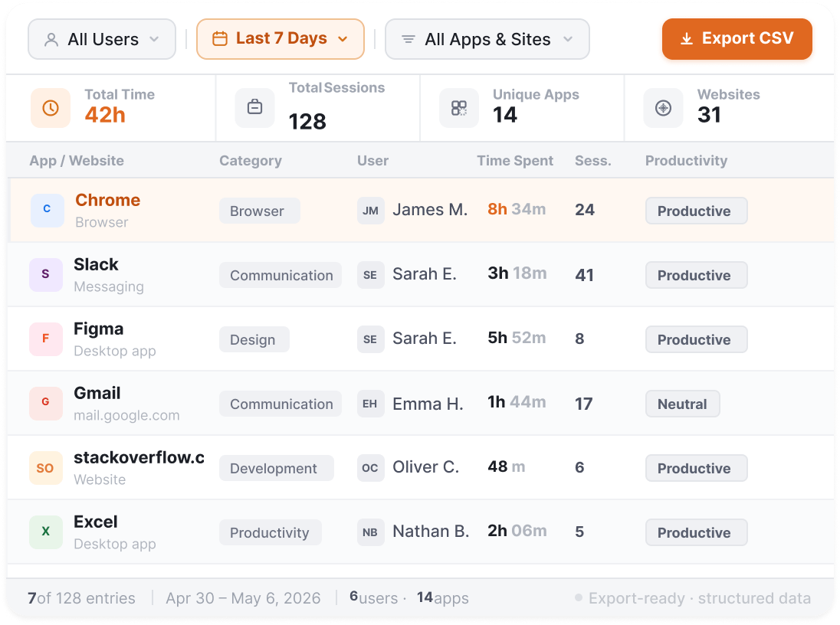840x625 pixels.
Task: Click the stackoverflow SO icon
Action: (x=45, y=467)
